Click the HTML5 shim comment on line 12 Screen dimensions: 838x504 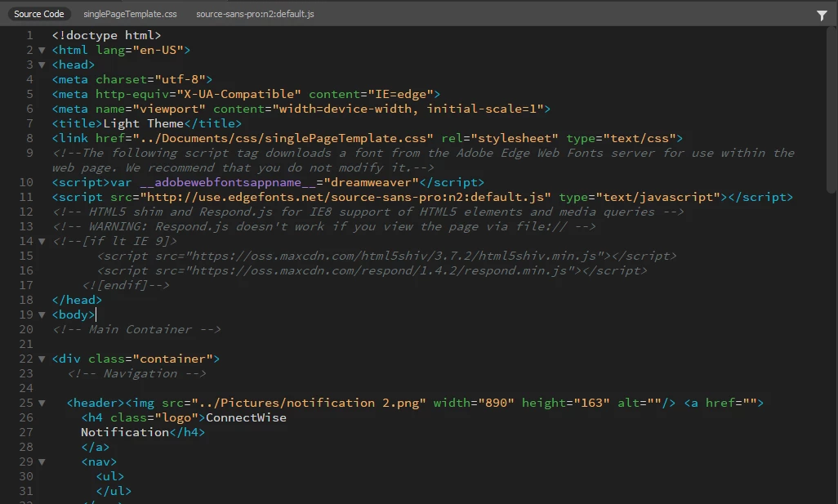368,212
